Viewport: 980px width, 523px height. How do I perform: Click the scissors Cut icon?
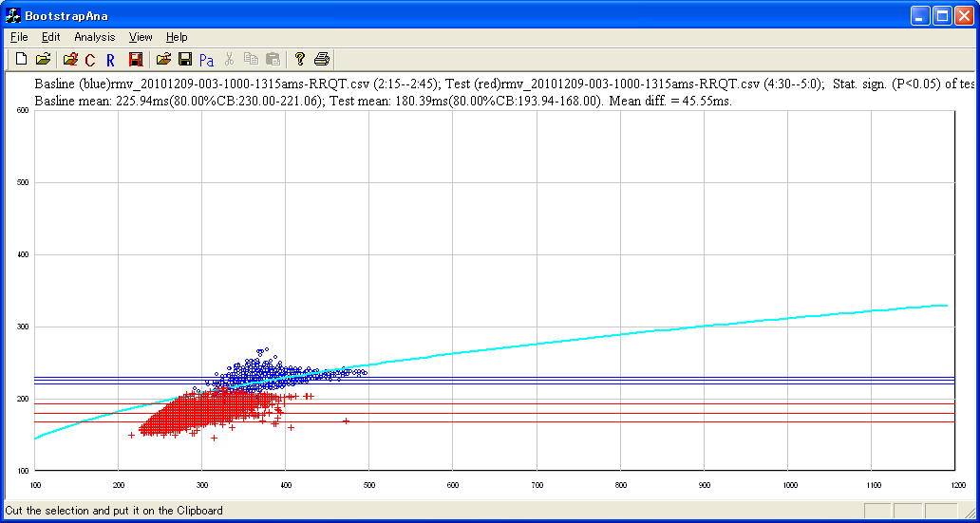229,60
